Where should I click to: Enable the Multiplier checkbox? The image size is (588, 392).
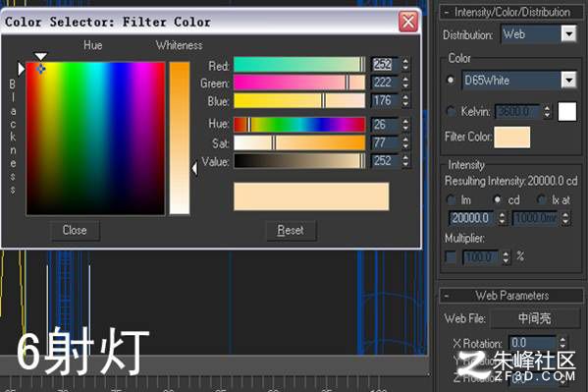(x=451, y=256)
